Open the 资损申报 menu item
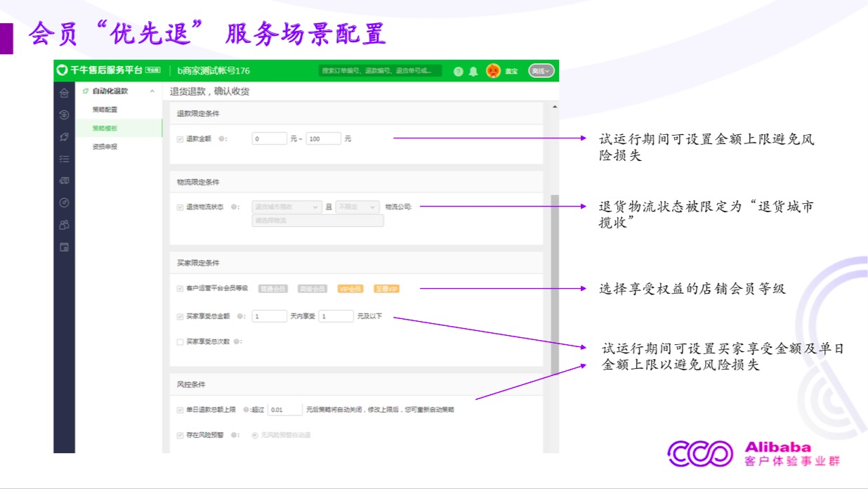 (105, 147)
